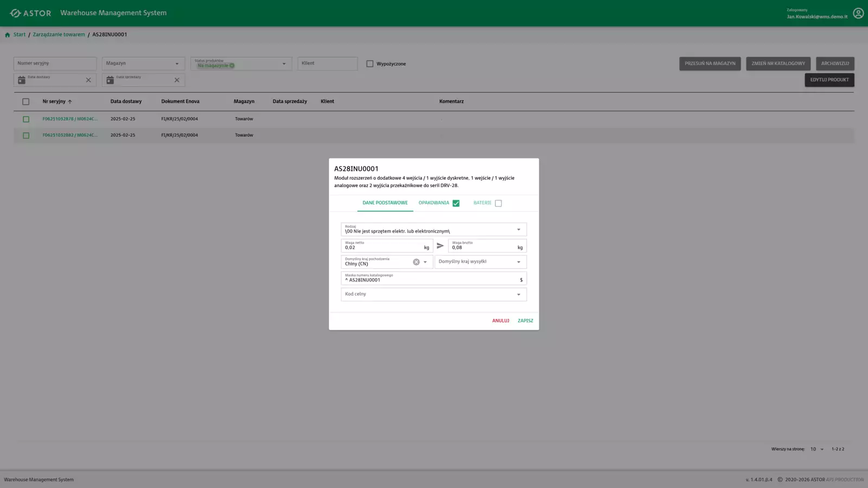Open the Baterie tab label
This screenshot has width=868, height=488.
[482, 203]
